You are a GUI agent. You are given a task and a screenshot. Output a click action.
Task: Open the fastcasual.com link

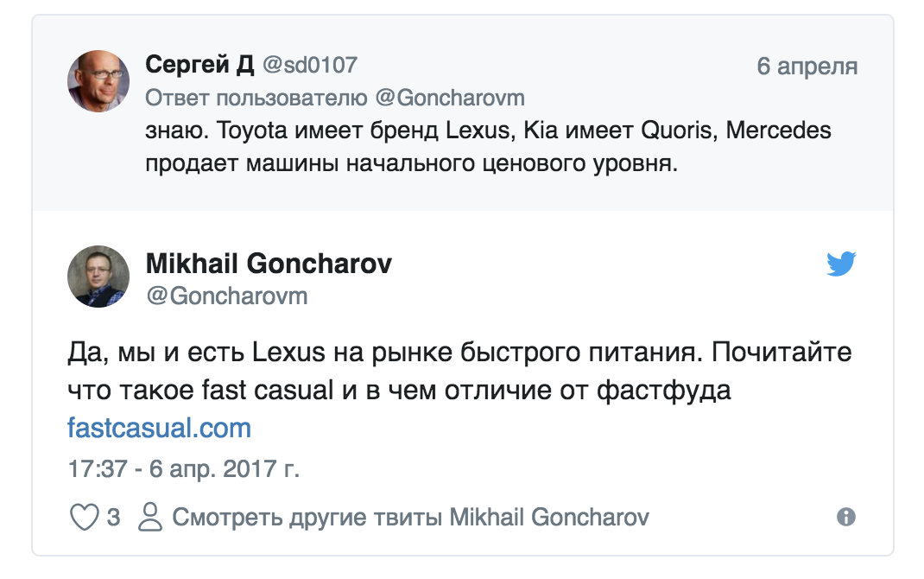pyautogui.click(x=158, y=424)
